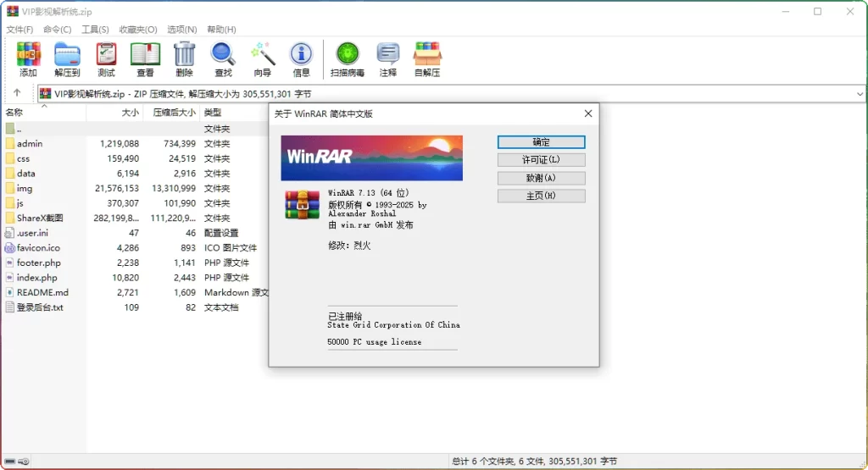
Task: Open the Options (选项) menu
Action: click(182, 30)
